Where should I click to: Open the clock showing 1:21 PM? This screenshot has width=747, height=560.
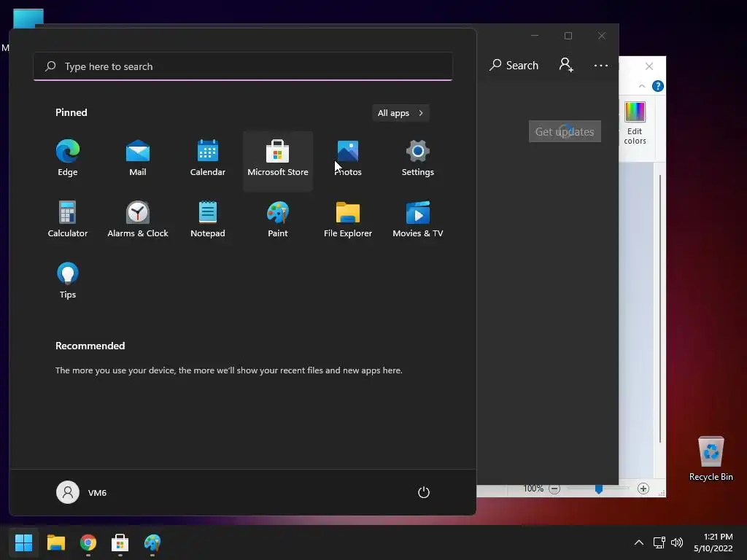point(713,542)
